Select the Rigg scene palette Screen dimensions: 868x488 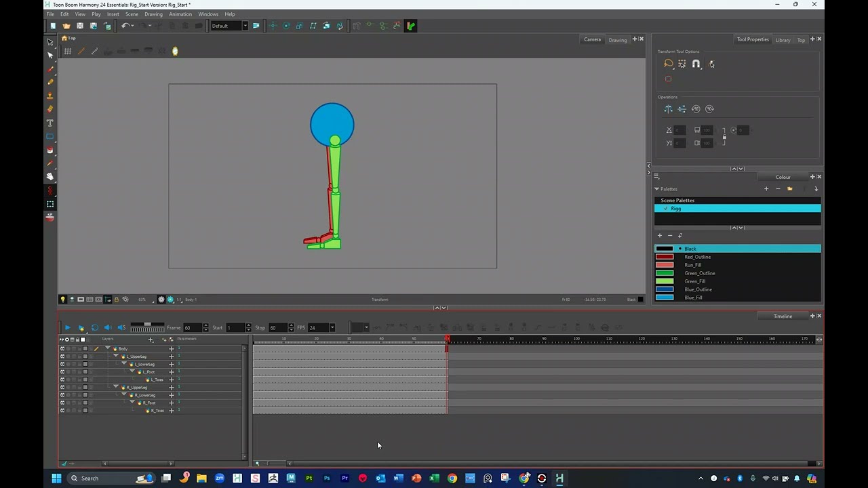pyautogui.click(x=738, y=209)
